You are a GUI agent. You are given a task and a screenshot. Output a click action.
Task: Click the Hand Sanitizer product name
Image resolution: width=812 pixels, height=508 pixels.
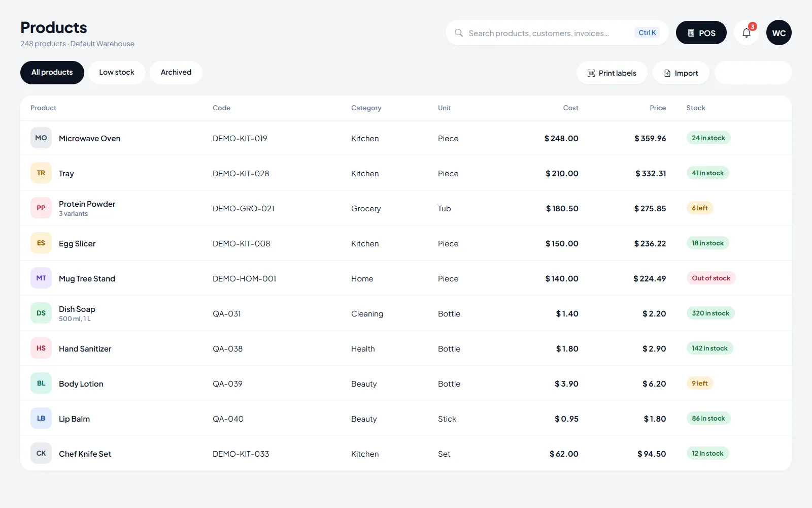pos(85,348)
